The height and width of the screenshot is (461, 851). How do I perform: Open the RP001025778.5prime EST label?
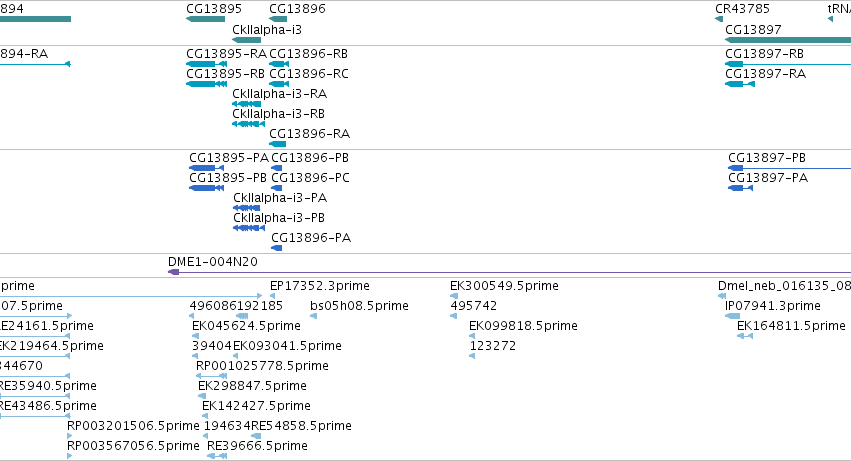click(x=262, y=366)
